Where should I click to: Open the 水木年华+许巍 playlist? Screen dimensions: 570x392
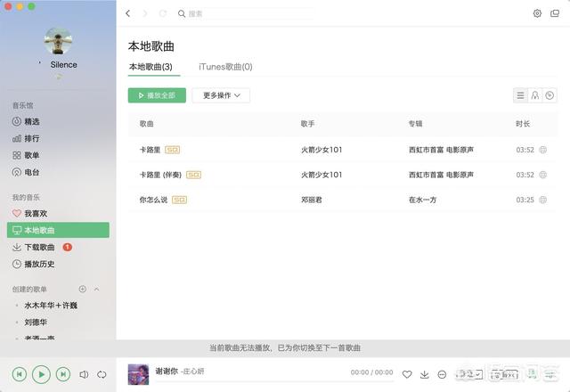(x=51, y=306)
